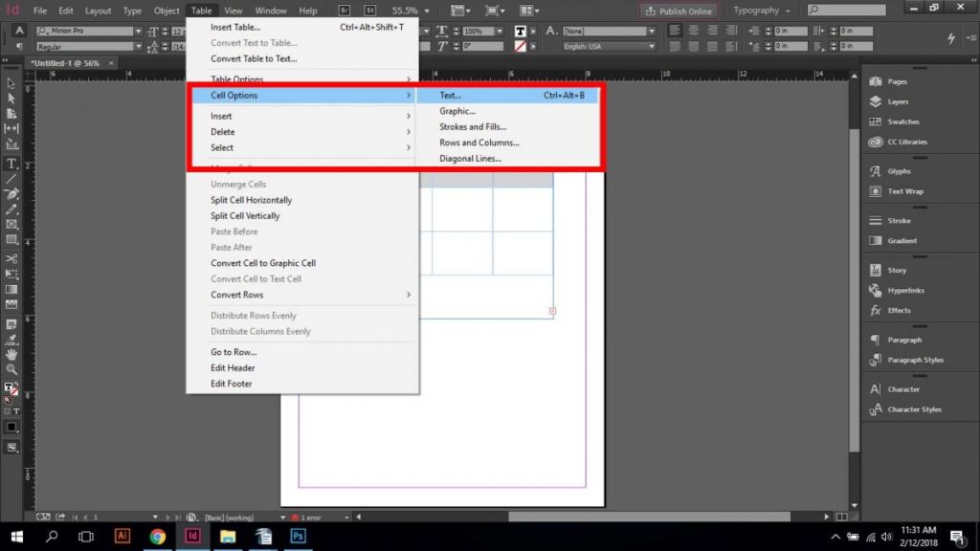The height and width of the screenshot is (551, 980).
Task: Expand the Convert Rows submenu
Action: 236,295
